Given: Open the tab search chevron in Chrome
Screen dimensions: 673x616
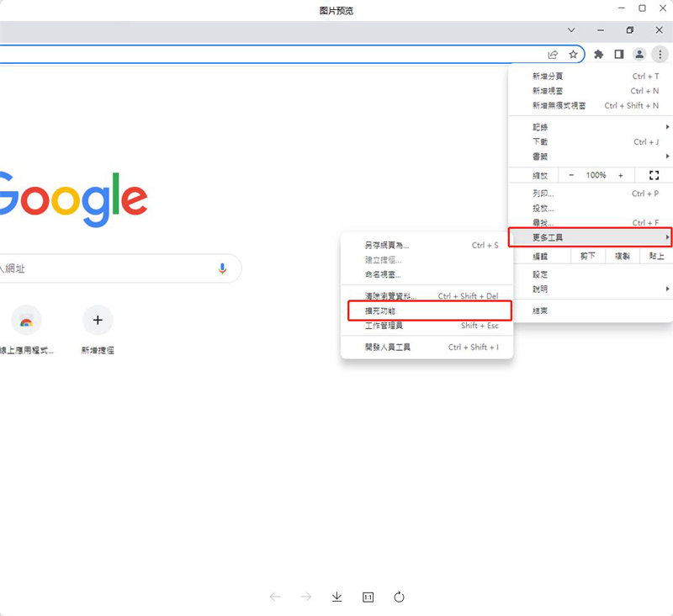Looking at the screenshot, I should coord(571,30).
